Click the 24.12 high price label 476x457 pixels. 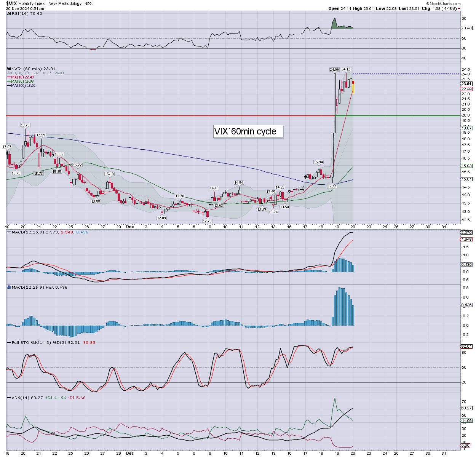coord(345,69)
